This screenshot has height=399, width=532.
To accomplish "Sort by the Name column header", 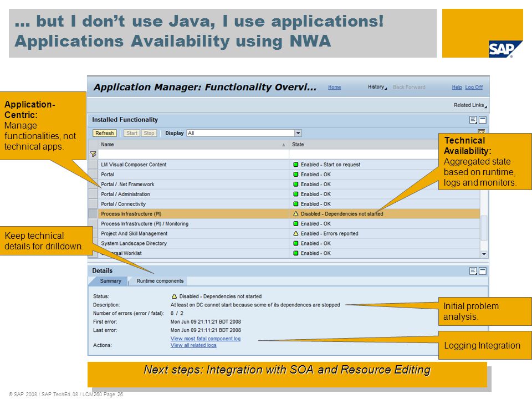I will 107,145.
